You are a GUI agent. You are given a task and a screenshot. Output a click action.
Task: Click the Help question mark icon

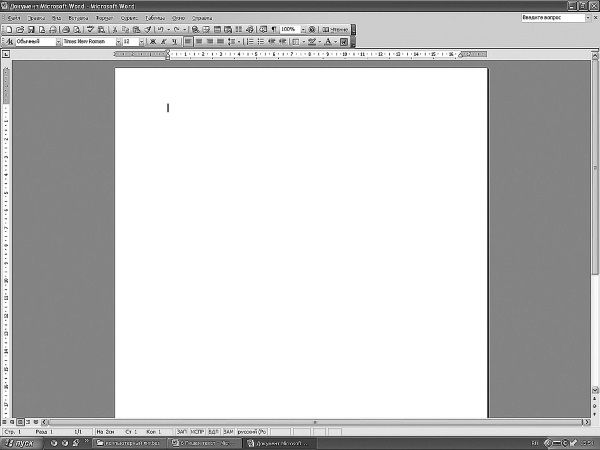coord(312,30)
